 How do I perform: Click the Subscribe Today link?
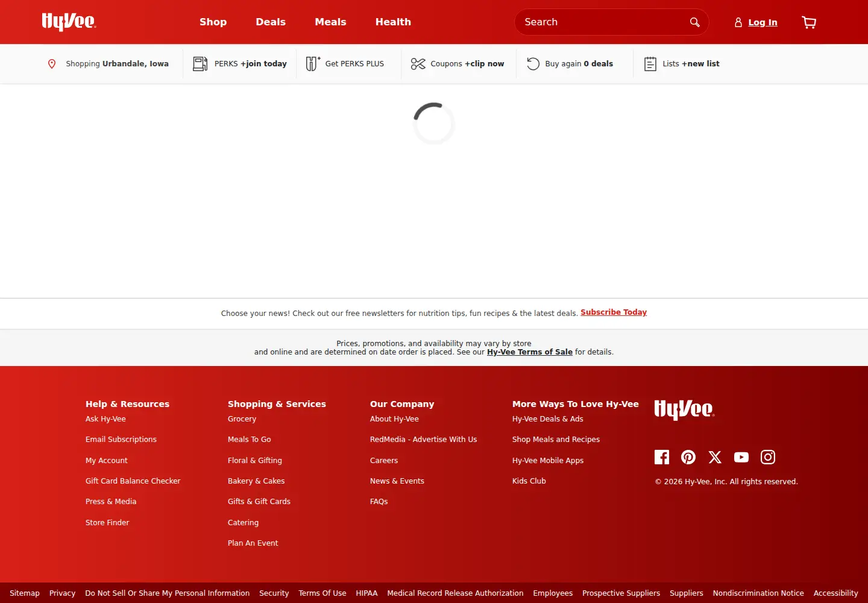coord(614,312)
